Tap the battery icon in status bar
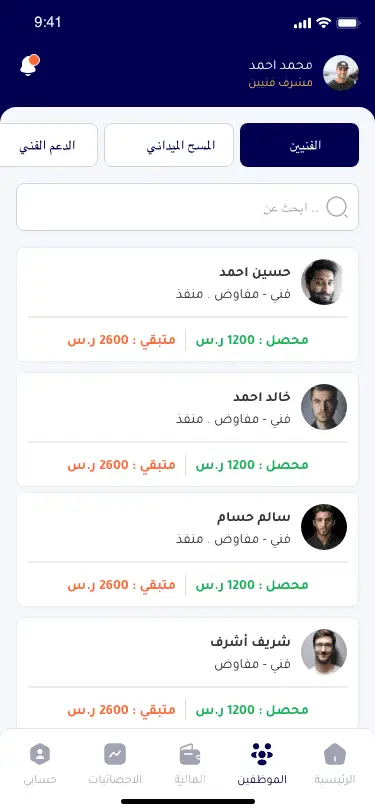Image resolution: width=375 pixels, height=812 pixels. point(348,23)
